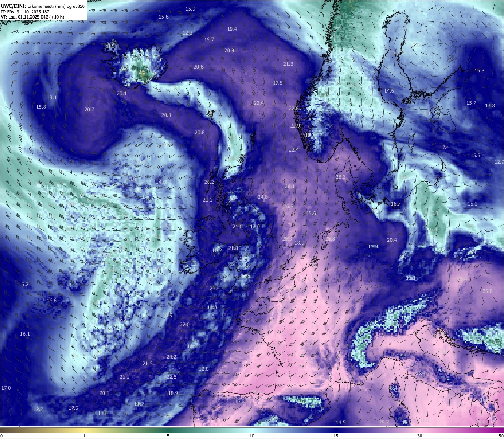Image resolution: width=504 pixels, height=439 pixels.
Task: Click the 20.4 value over Poland
Action: 392,240
